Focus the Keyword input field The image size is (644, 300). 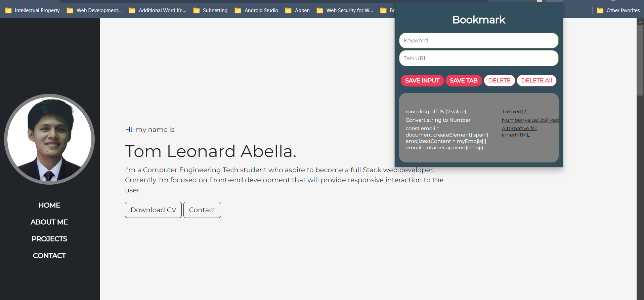(x=479, y=41)
